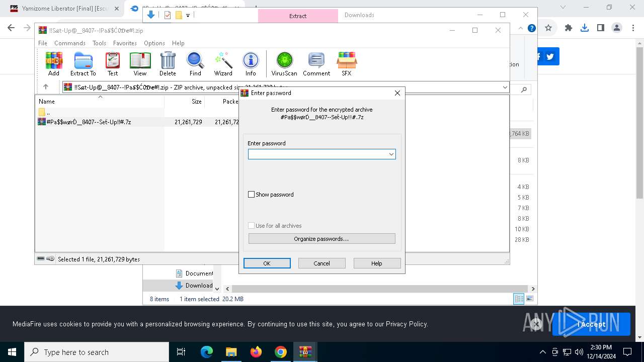Click Cancel in the password dialog
Image resolution: width=644 pixels, height=362 pixels.
coord(322,263)
